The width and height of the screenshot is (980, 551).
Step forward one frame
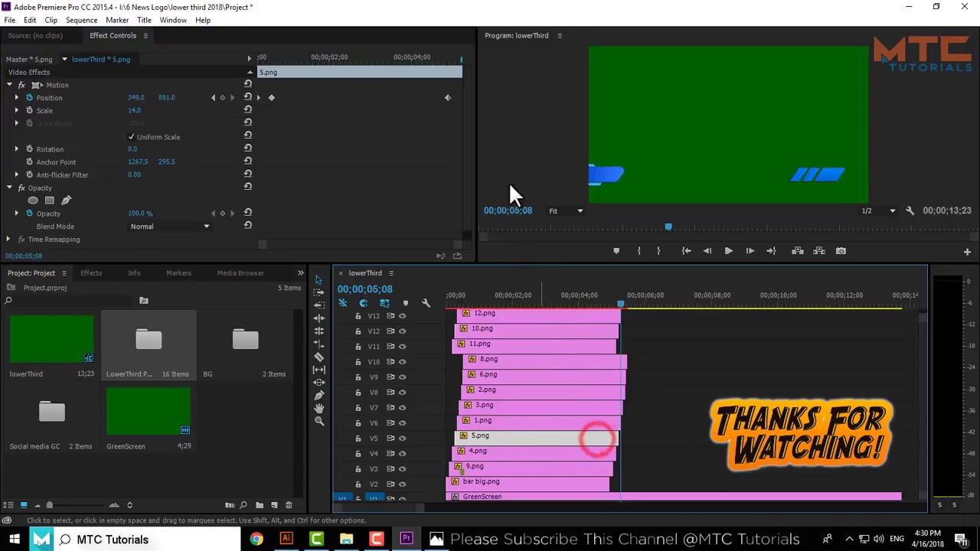(750, 251)
